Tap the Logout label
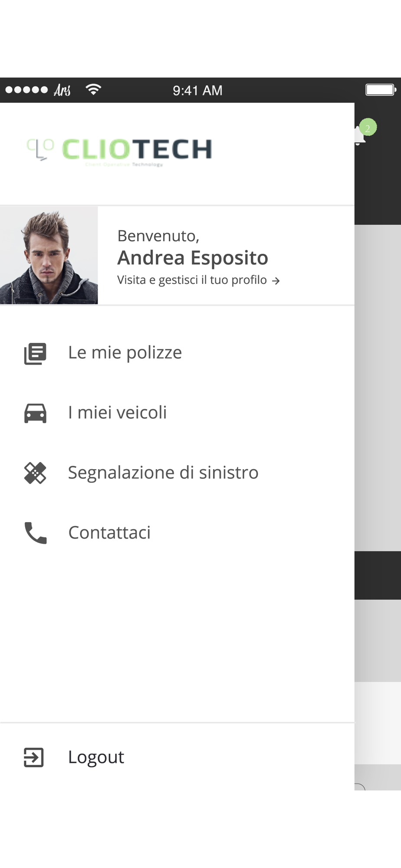Image resolution: width=401 pixels, height=868 pixels. click(x=96, y=757)
